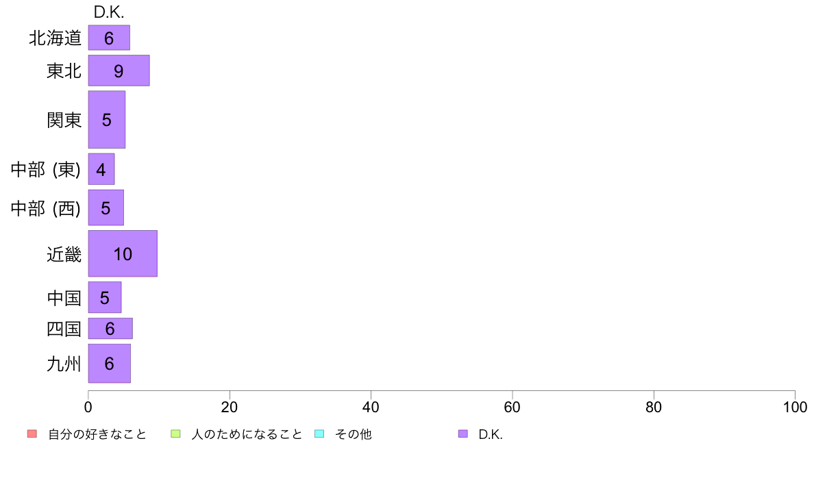This screenshot has width=814, height=504.
Task: Select the 中部 (東) bar showing 4
Action: pos(101,169)
